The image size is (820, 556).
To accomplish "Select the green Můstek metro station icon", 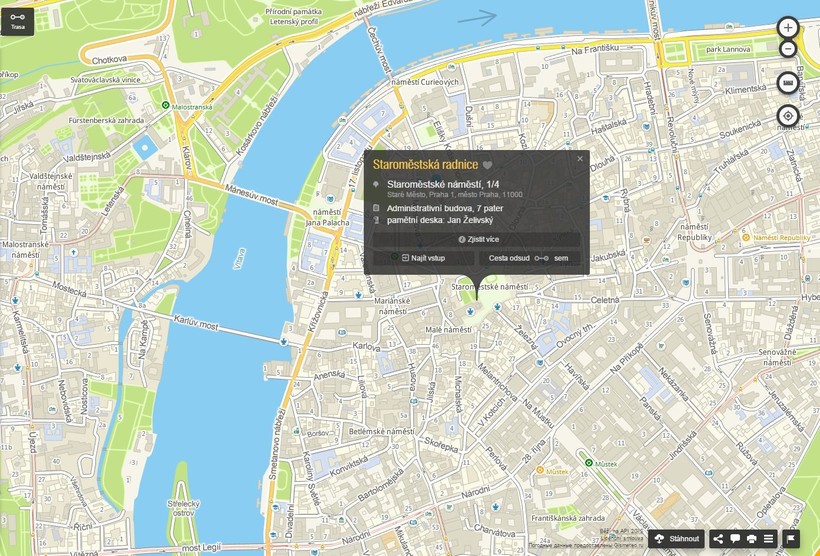I will (589, 463).
